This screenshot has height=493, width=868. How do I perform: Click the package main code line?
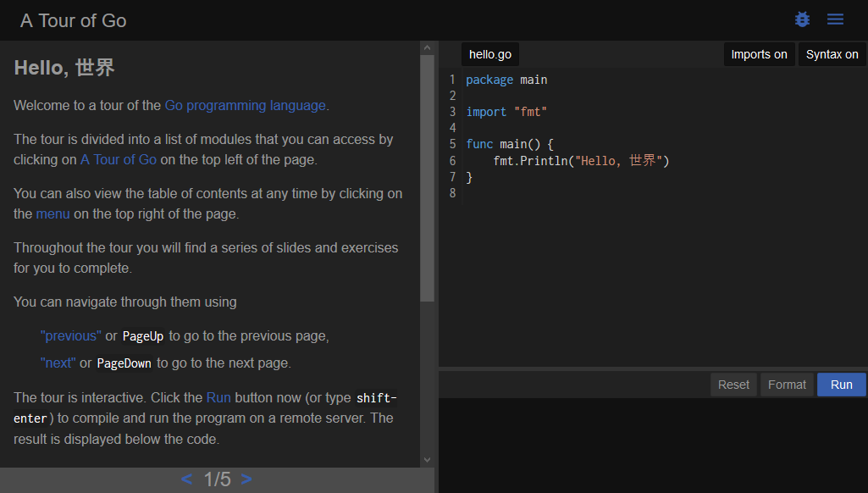pos(506,80)
